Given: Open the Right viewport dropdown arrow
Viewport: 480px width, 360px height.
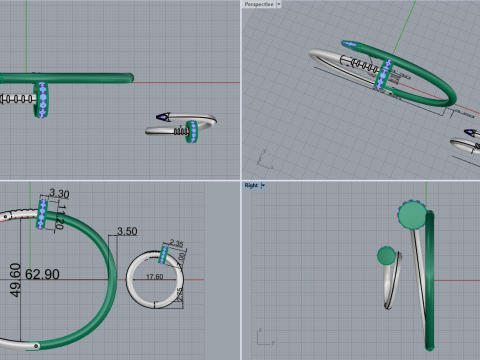Looking at the screenshot, I should point(263,185).
